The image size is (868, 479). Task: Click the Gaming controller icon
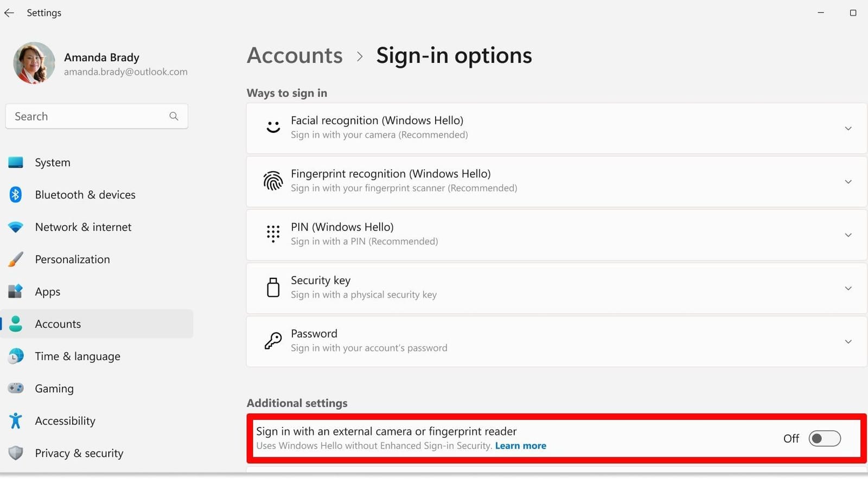pos(16,388)
